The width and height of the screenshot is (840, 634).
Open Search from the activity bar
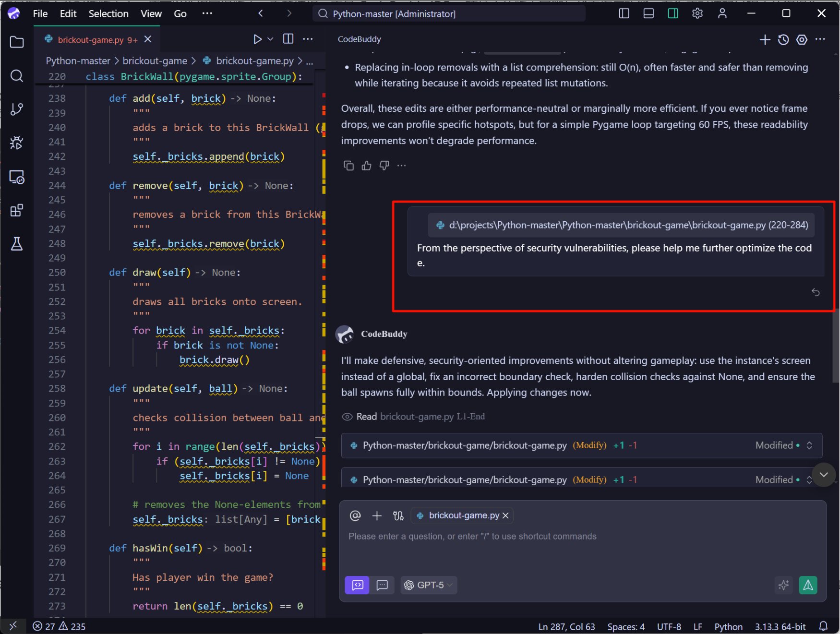(17, 76)
